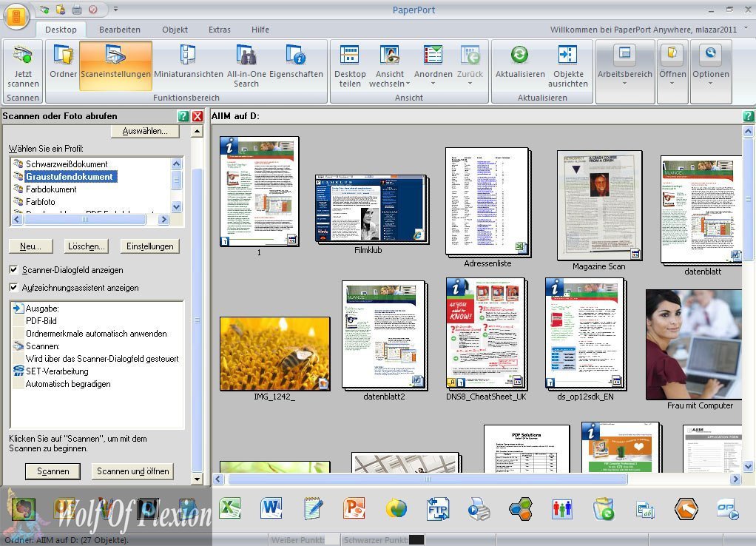Click the notepad pencil icon in Send To bar

[314, 508]
